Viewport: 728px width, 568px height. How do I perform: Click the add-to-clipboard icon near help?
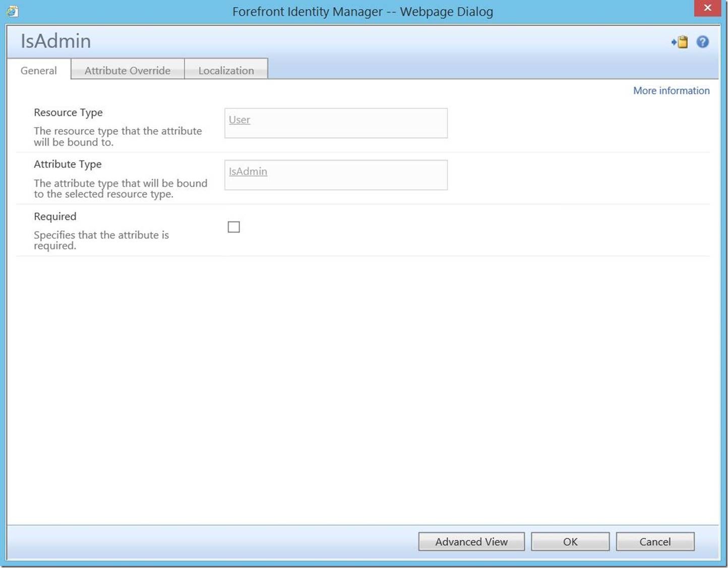coord(680,42)
